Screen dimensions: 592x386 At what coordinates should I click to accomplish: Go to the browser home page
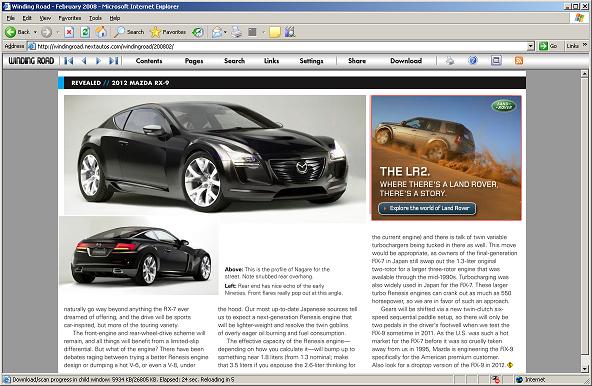tap(101, 32)
